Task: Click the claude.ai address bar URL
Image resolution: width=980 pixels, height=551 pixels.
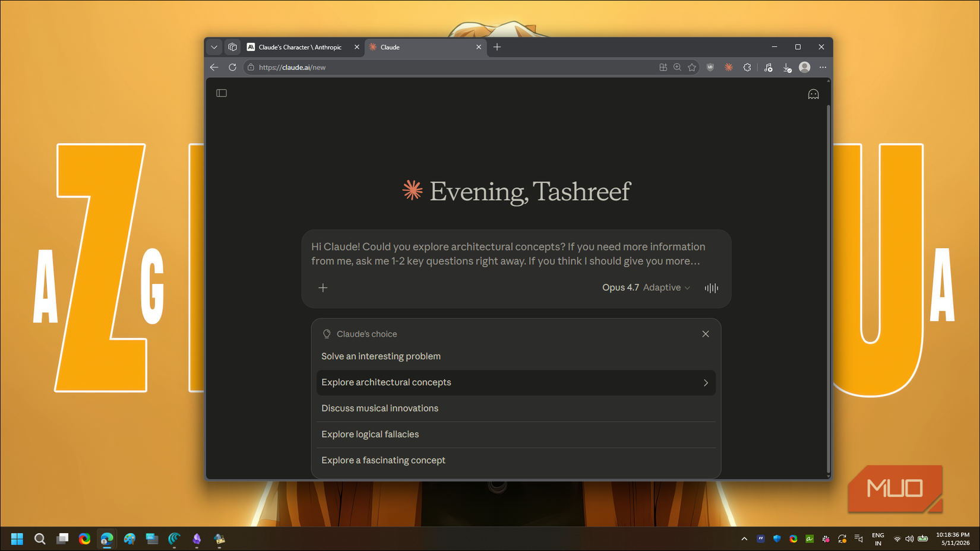Action: pyautogui.click(x=292, y=68)
